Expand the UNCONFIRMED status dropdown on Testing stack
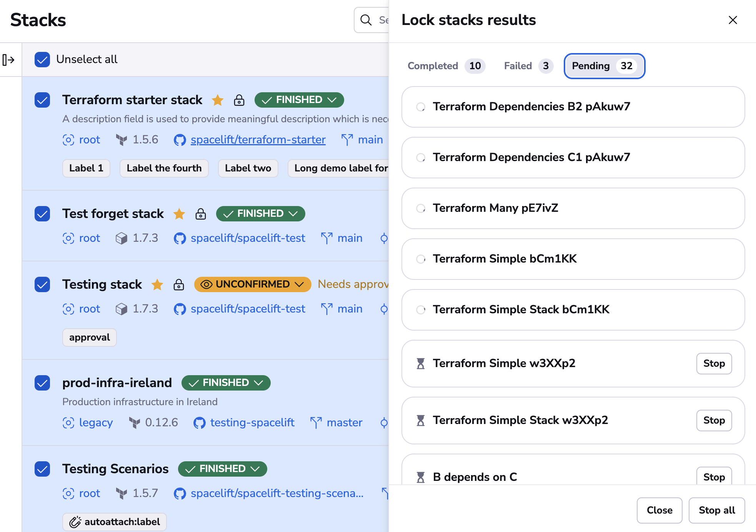Viewport: 756px width, 532px height. 253,284
